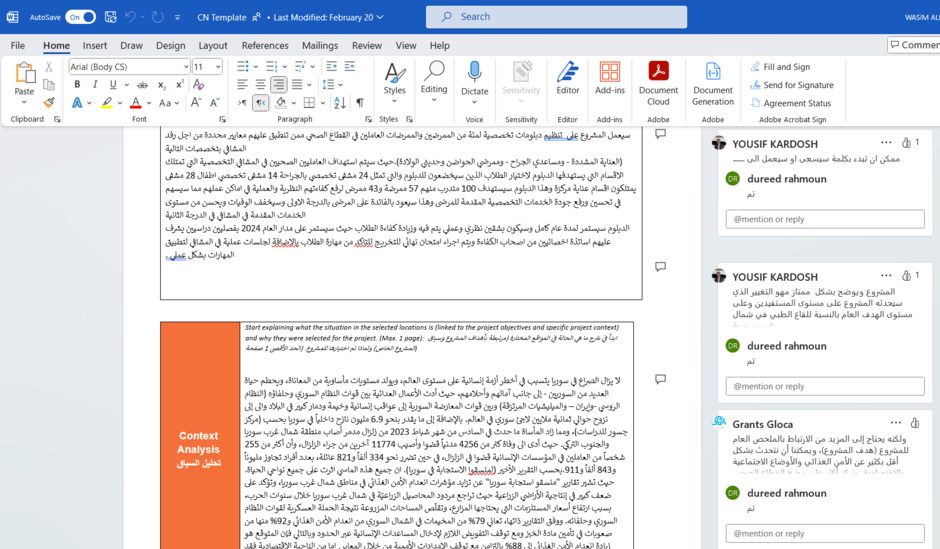Click Agreement Status
Image resolution: width=940 pixels, height=549 pixels.
pos(790,103)
